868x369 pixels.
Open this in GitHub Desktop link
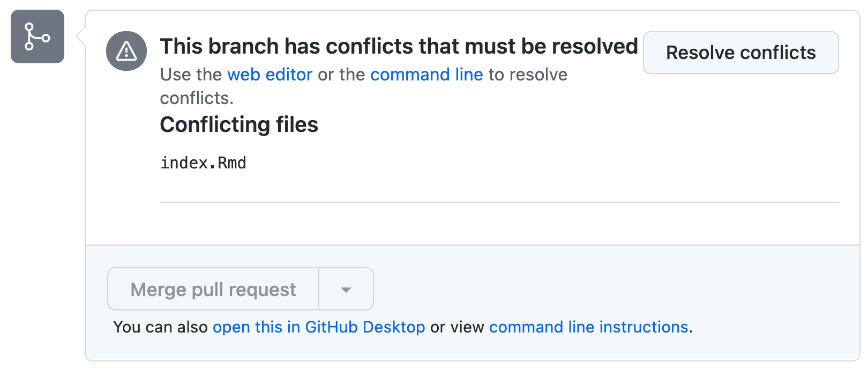point(319,327)
